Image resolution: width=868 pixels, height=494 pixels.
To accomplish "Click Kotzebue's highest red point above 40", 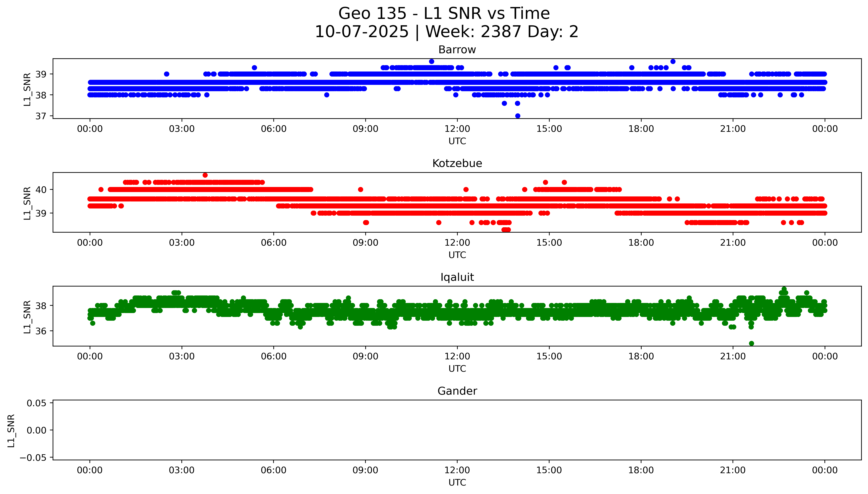I will (x=205, y=175).
